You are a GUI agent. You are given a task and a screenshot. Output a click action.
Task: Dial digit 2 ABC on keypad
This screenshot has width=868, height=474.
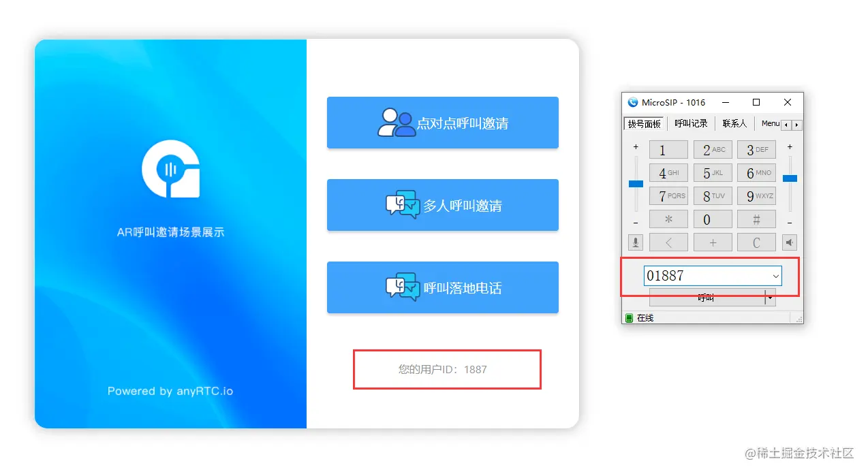(713, 150)
